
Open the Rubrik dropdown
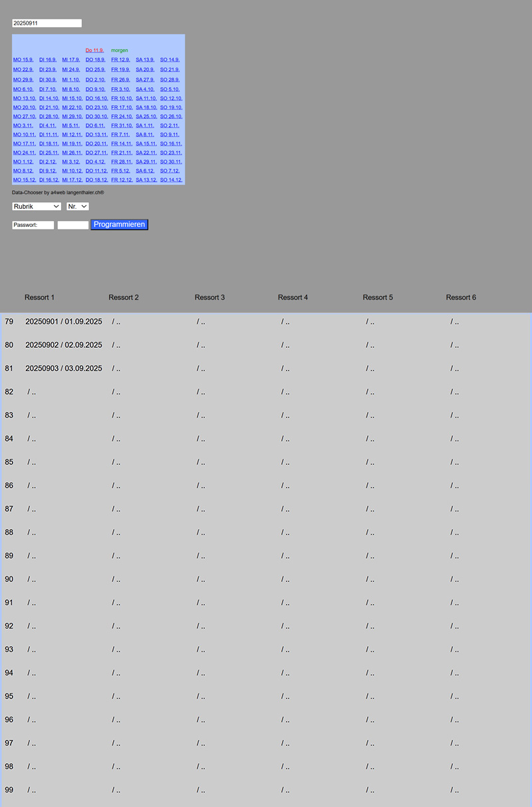tap(37, 206)
